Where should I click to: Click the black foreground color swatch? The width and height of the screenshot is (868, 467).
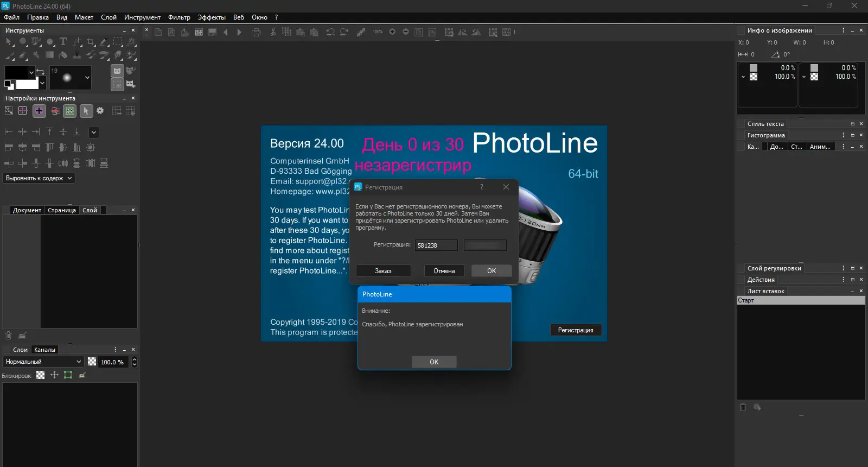pos(16,72)
